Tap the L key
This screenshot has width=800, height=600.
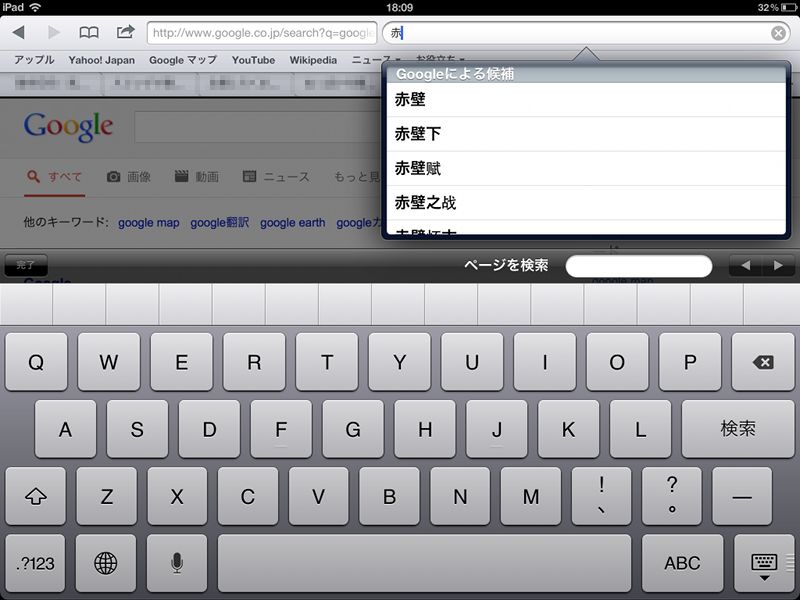[640, 429]
